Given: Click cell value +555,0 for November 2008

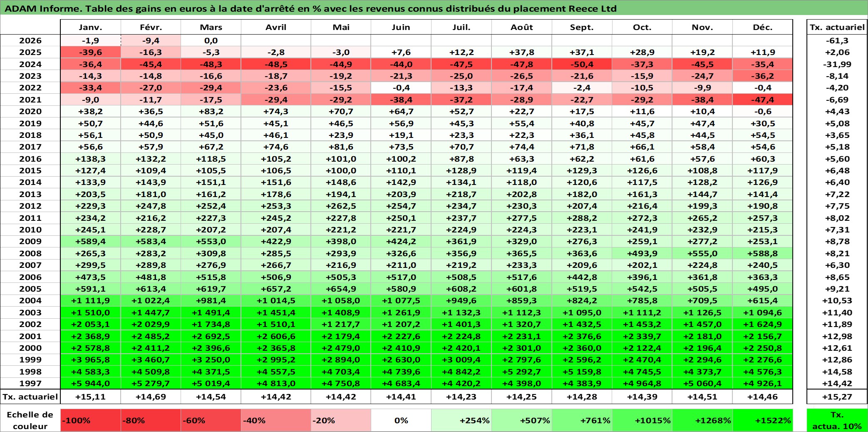Looking at the screenshot, I should point(702,253).
